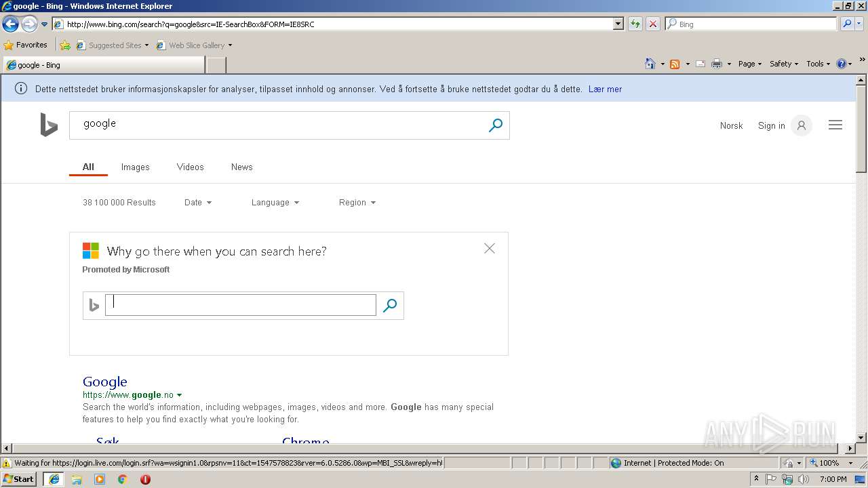This screenshot has height=488, width=868.
Task: Open the Tools menu
Action: 818,64
